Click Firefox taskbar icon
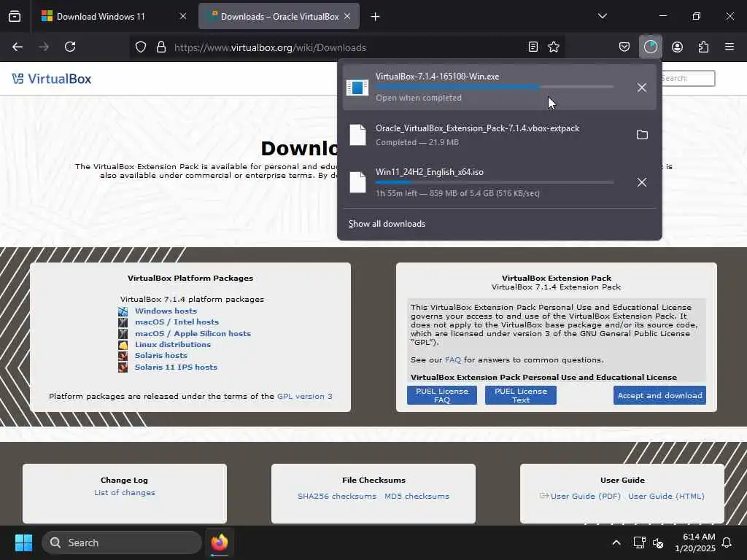 (220, 542)
